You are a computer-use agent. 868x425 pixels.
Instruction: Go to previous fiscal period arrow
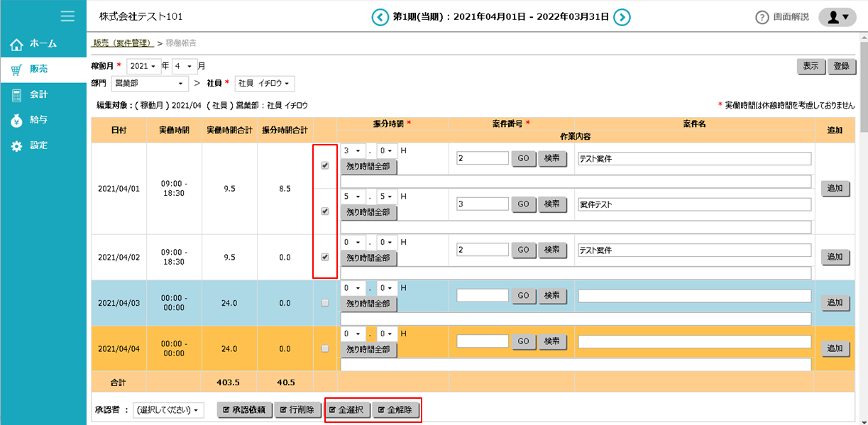pos(380,17)
